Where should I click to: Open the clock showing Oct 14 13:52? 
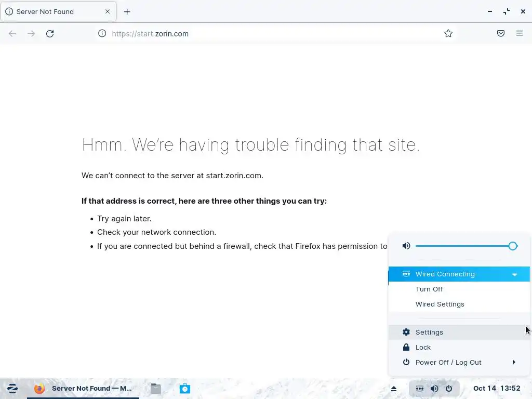pyautogui.click(x=496, y=388)
